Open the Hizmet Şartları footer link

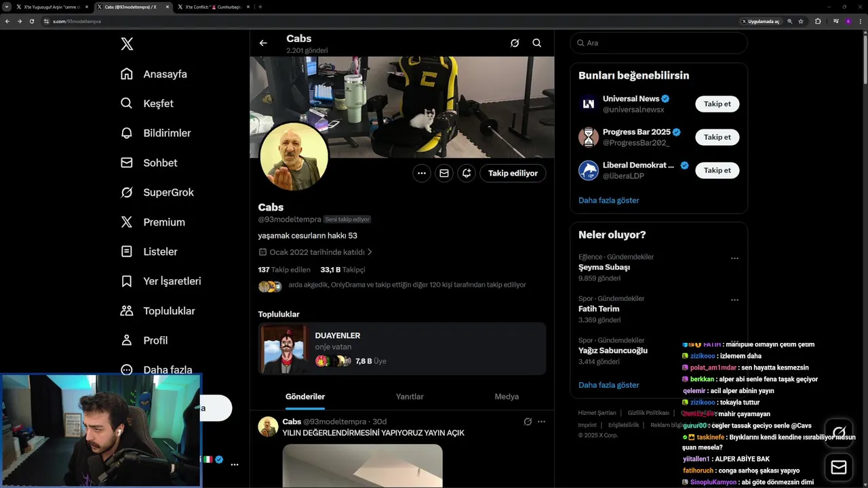click(597, 413)
